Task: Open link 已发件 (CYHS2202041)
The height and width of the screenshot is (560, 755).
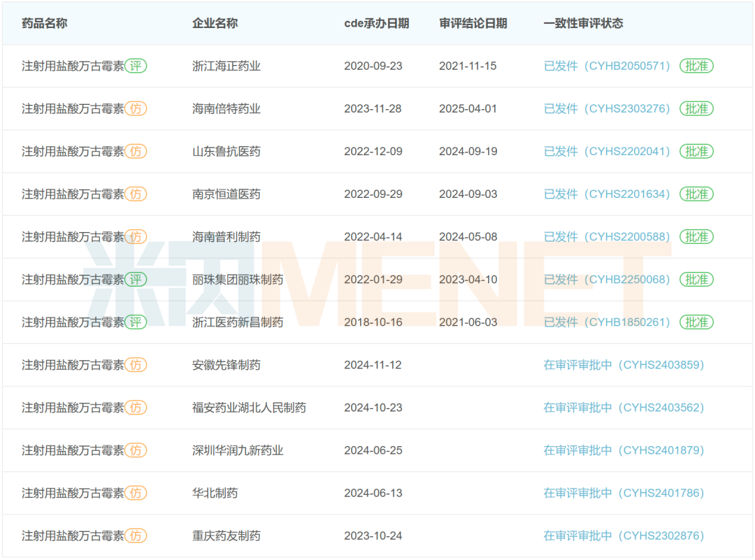Action: coord(607,152)
